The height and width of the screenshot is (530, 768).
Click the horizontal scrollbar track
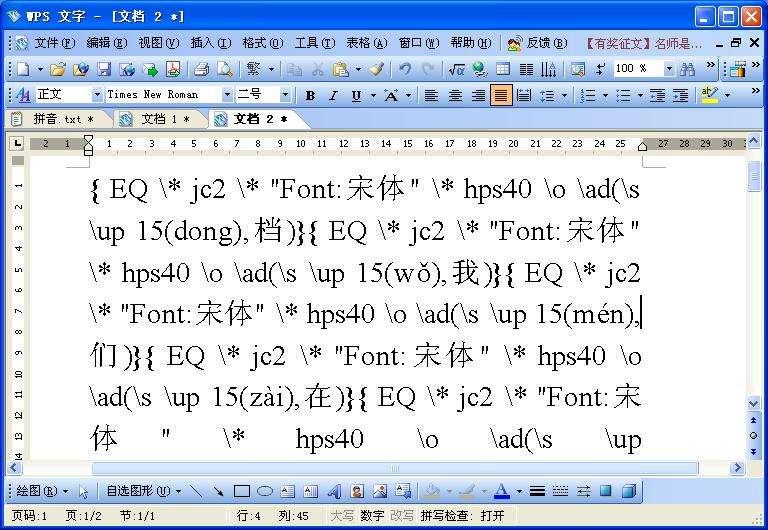coord(395,468)
